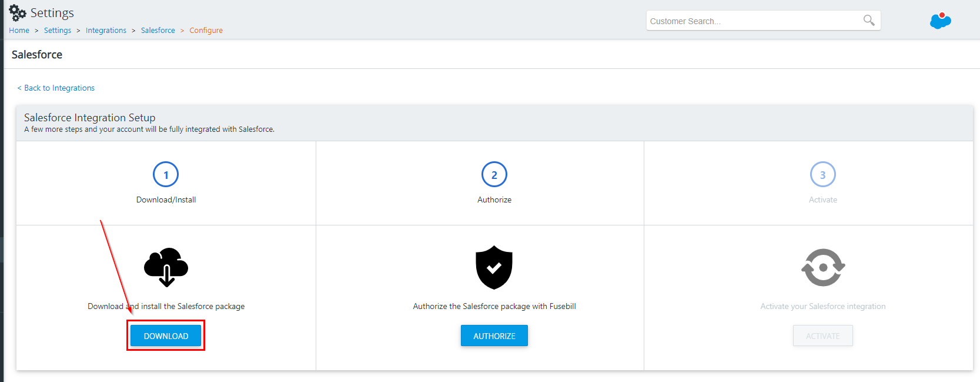This screenshot has width=980, height=382.
Task: Click the Settings header title text
Action: pos(52,13)
